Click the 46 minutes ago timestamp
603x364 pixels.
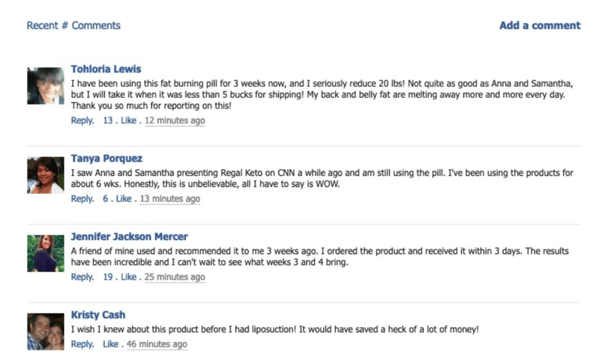point(157,344)
